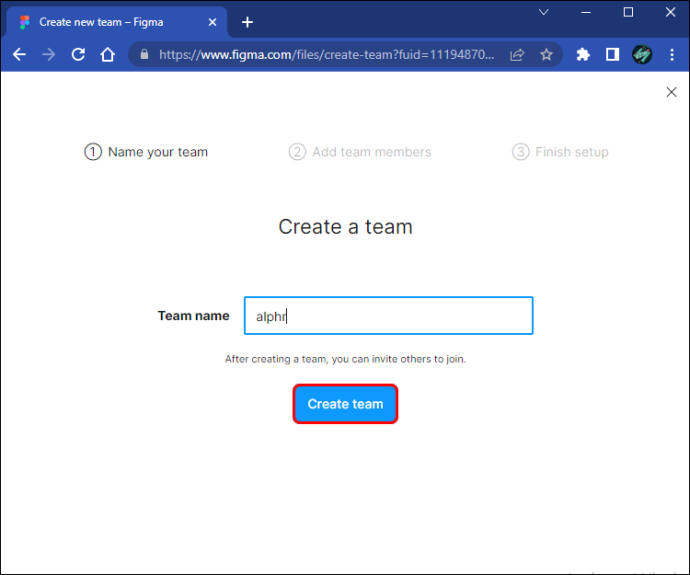Reload the Figma page
Screen dimensions: 690x575
[78, 55]
